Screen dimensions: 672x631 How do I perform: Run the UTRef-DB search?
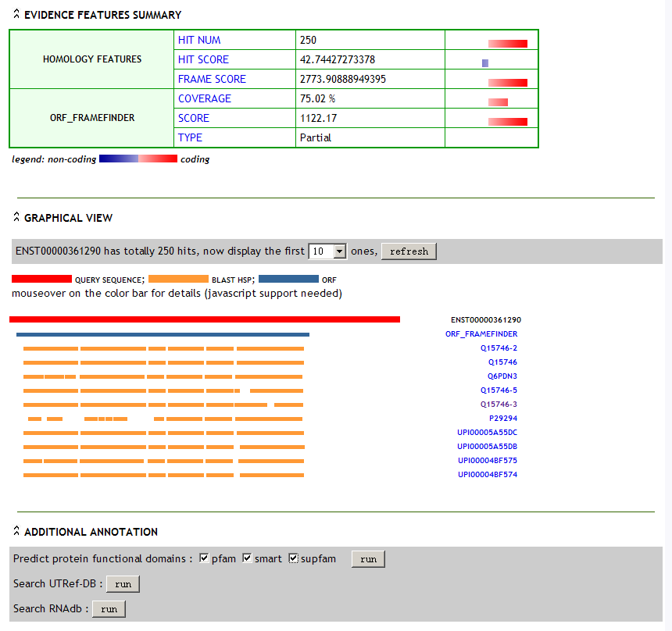click(122, 584)
